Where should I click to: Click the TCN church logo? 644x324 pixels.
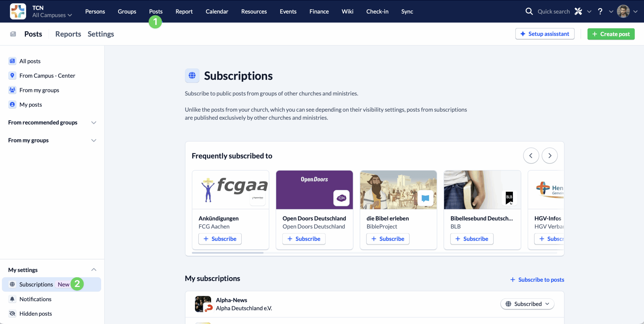(x=18, y=11)
